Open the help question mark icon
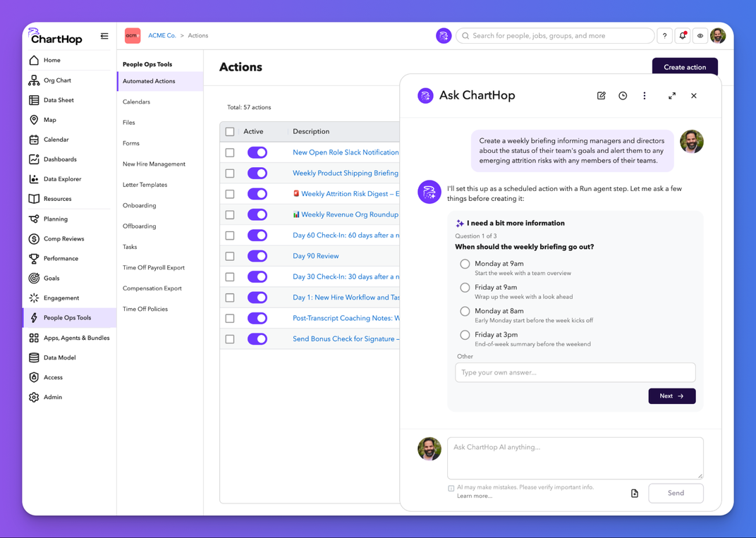 pyautogui.click(x=664, y=36)
